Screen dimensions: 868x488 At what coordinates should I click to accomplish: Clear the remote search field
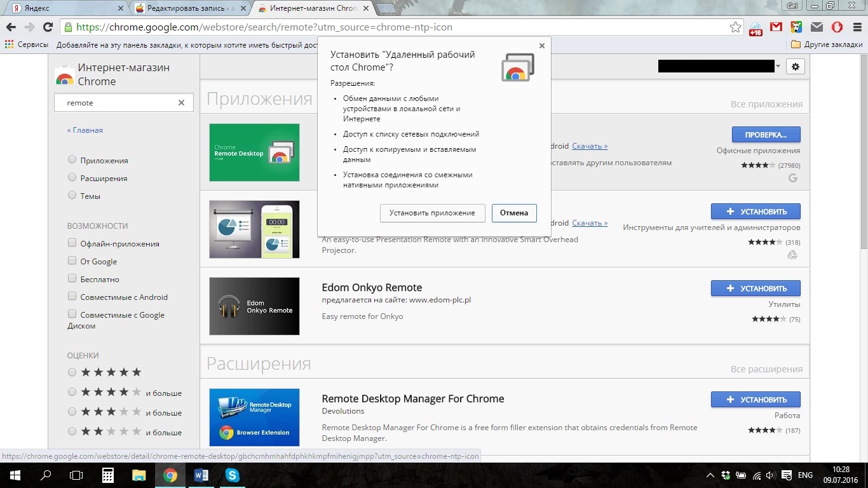[181, 103]
